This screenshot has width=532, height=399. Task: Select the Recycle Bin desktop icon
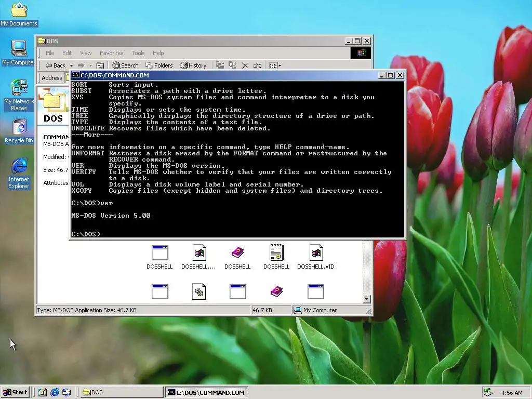(19, 131)
